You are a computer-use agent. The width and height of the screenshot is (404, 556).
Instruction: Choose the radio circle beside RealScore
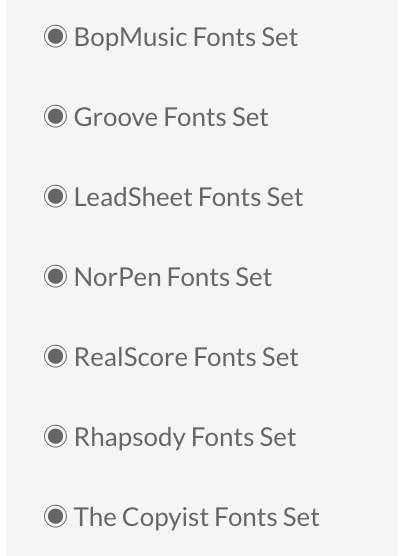[x=55, y=356]
